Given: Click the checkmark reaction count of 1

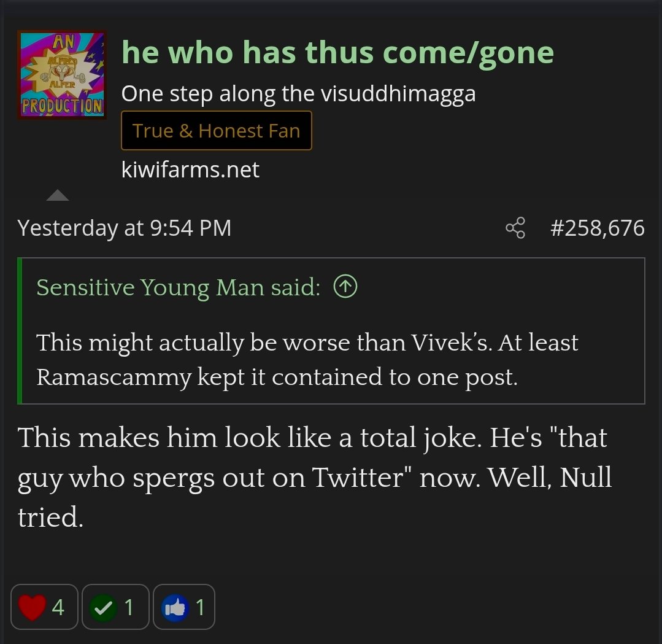Looking at the screenshot, I should pos(129,607).
